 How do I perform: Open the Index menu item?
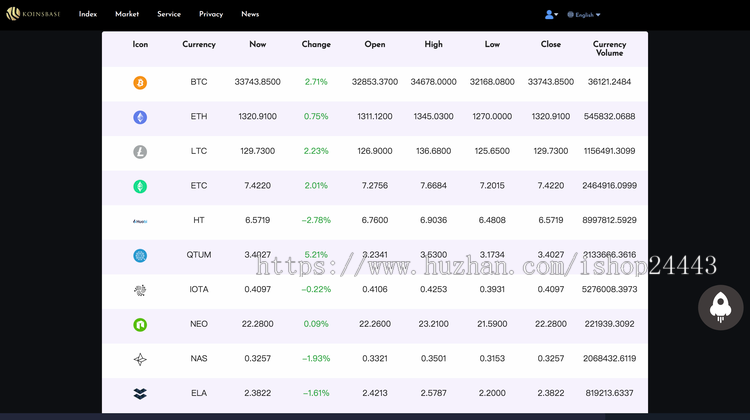point(88,14)
